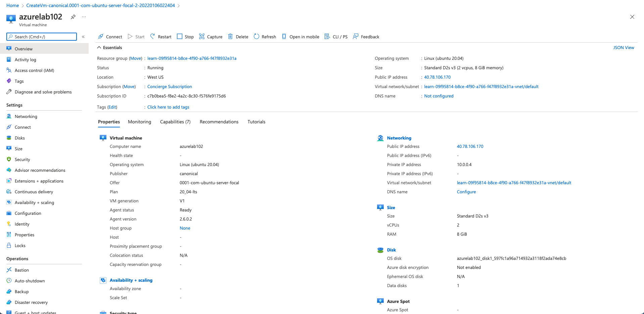Viewport: 644px width, 314px height.
Task: Go to Home in the breadcrumb
Action: [13, 5]
